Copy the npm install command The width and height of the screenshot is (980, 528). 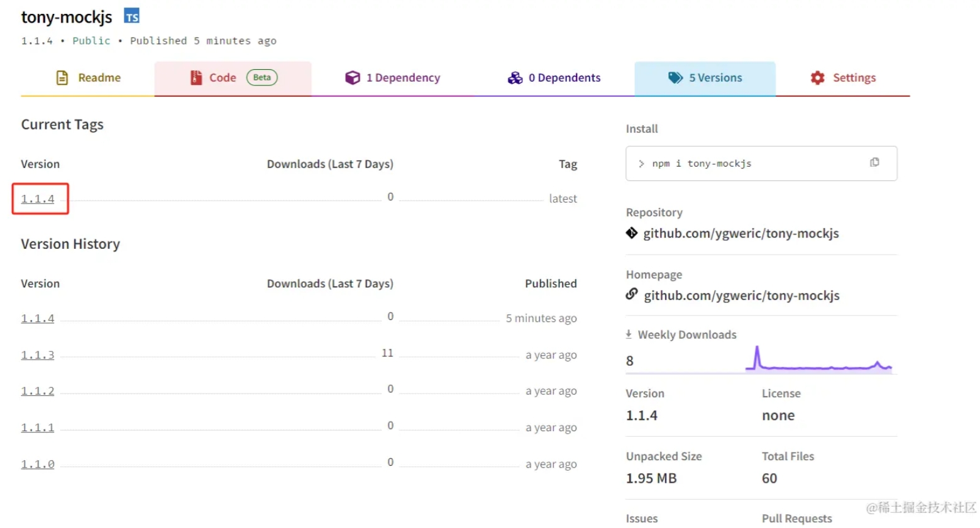click(x=874, y=162)
